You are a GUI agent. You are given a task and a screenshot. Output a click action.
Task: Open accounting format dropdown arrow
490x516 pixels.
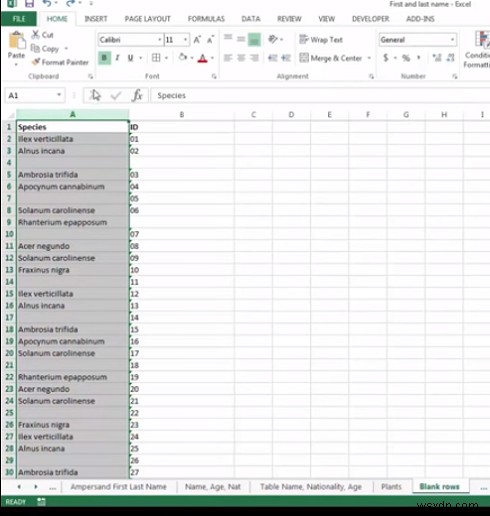pos(395,58)
